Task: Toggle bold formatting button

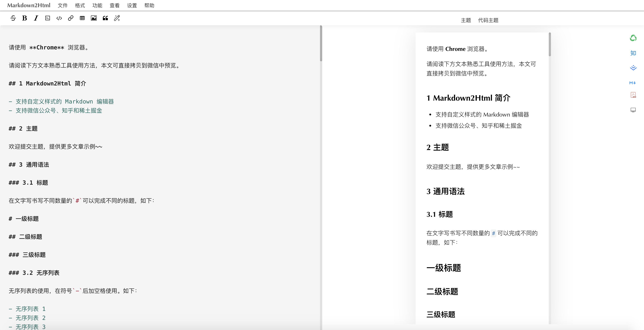Action: tap(25, 18)
